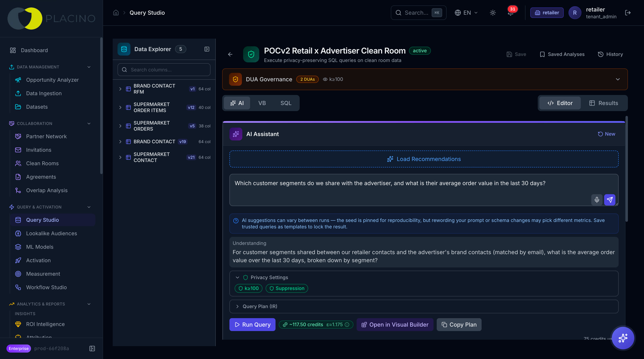
Task: Start voice input with the microphone icon
Action: point(597,199)
